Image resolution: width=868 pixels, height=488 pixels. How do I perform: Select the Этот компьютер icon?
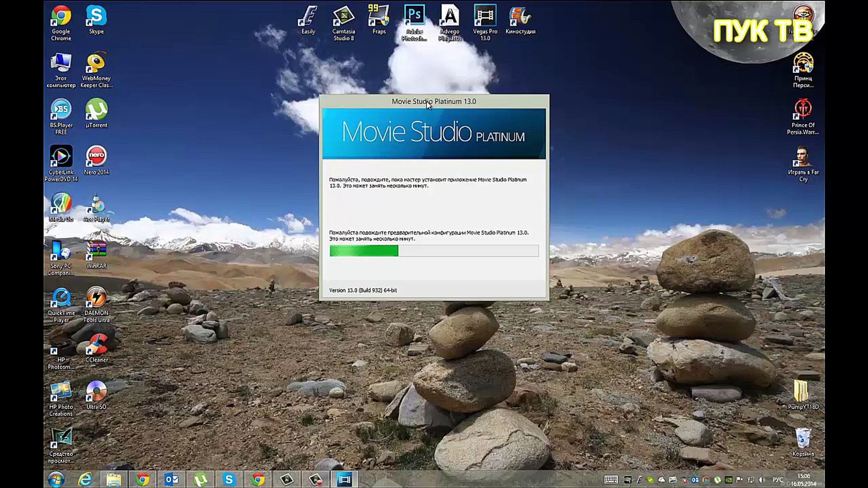(x=61, y=70)
